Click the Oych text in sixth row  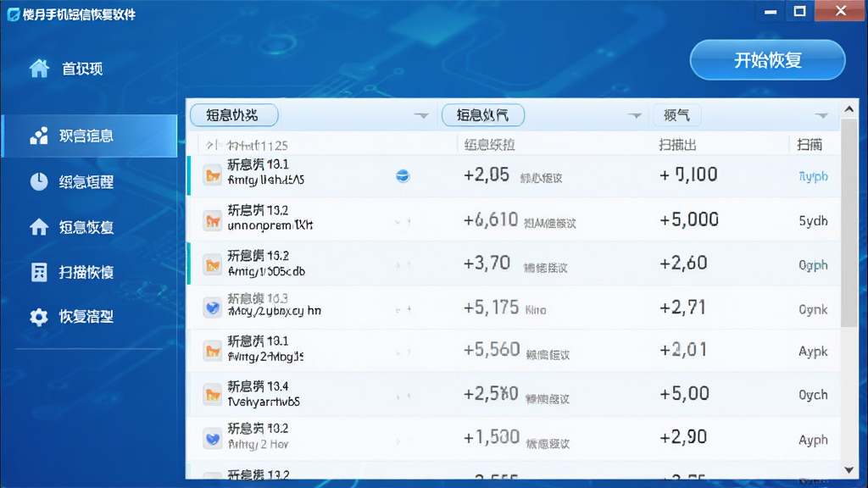click(813, 395)
